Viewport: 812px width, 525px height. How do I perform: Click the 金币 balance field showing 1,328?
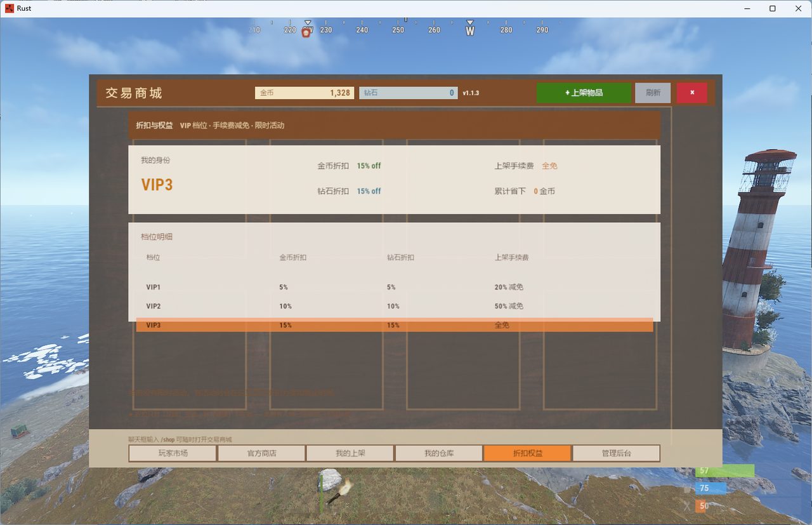pyautogui.click(x=304, y=93)
